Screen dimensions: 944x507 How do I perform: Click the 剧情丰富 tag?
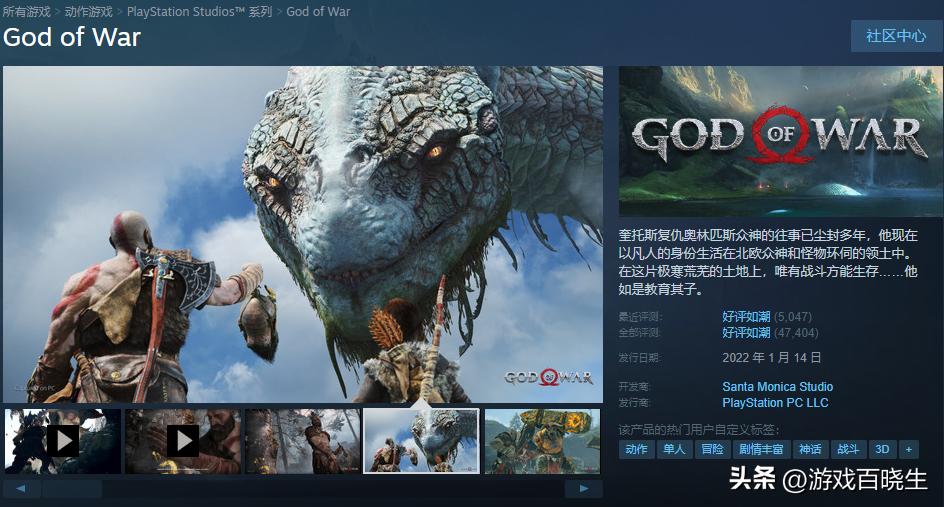(761, 449)
